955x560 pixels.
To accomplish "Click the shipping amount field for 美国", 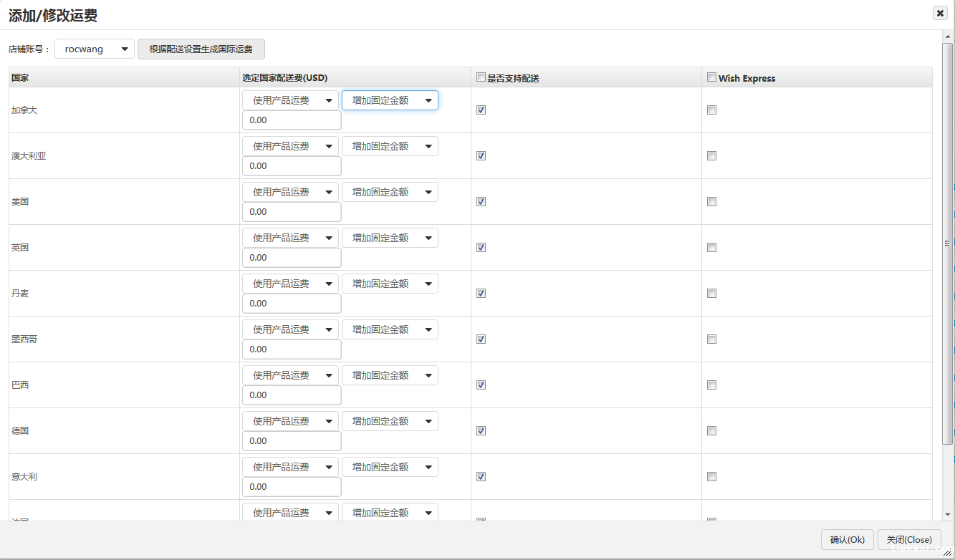I will (292, 212).
